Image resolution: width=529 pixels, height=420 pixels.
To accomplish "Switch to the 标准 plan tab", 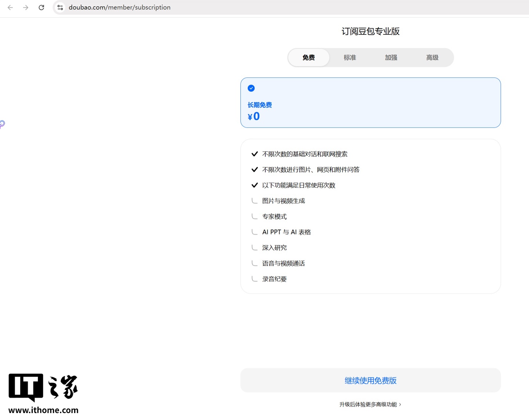I will pyautogui.click(x=350, y=58).
